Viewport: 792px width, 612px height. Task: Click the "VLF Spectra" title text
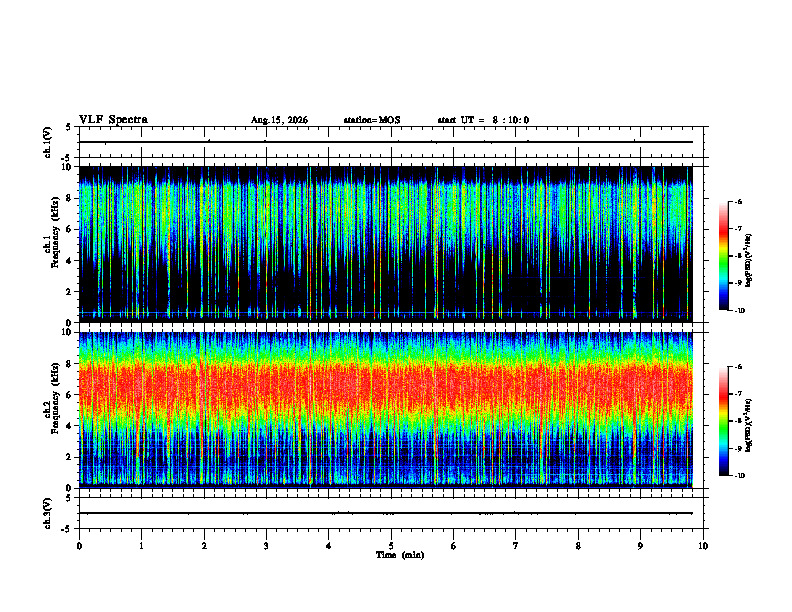click(x=113, y=120)
